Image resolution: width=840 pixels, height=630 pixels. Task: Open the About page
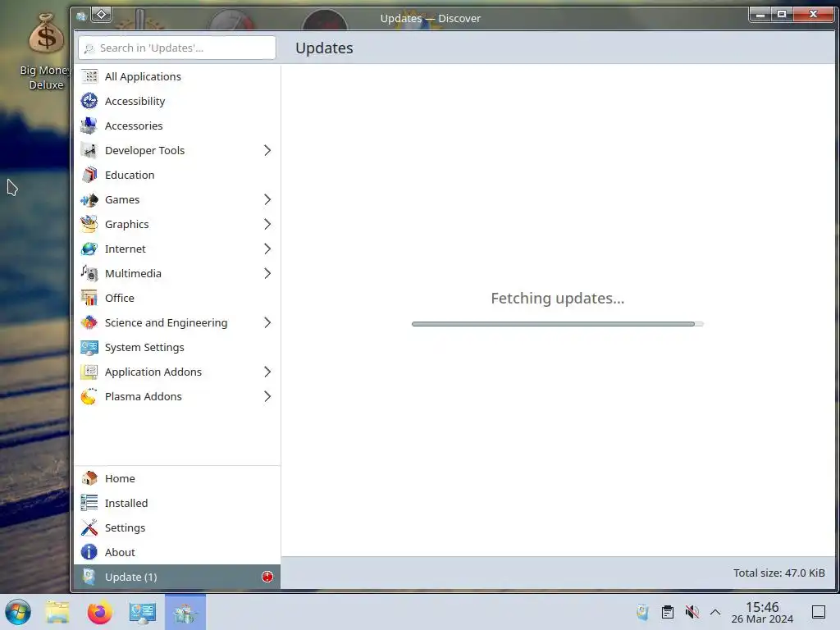click(x=177, y=552)
